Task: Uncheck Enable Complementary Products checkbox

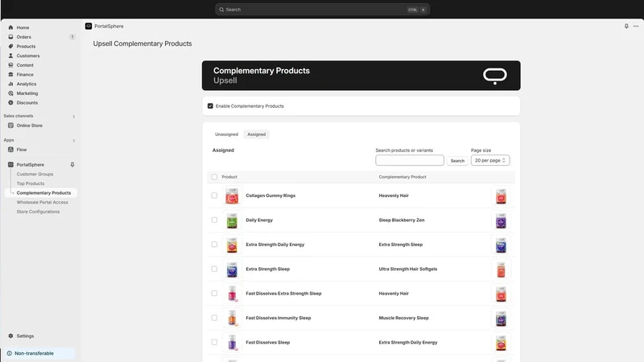Action: tap(210, 106)
